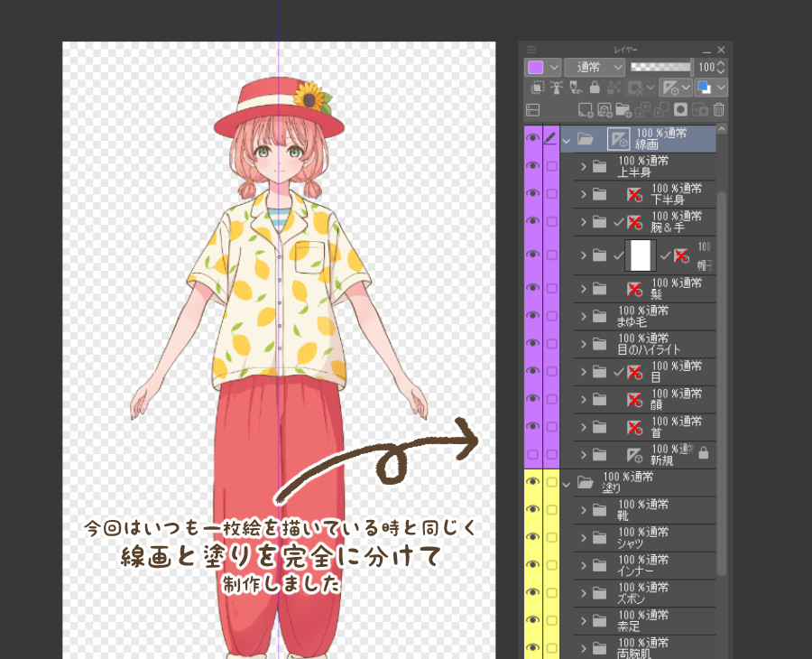The image size is (812, 659).
Task: Collapse the 線画 layer folder
Action: [x=567, y=139]
